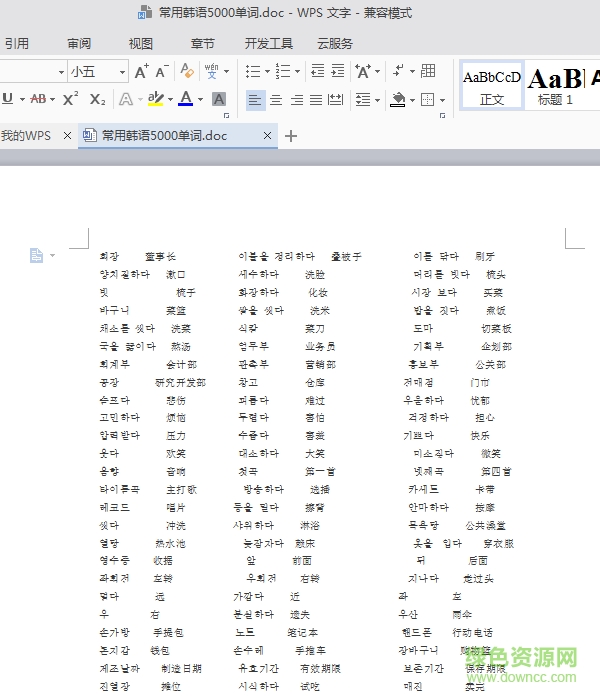Open the 云服务 ribbon tab
Screen dimensions: 600x696
335,43
